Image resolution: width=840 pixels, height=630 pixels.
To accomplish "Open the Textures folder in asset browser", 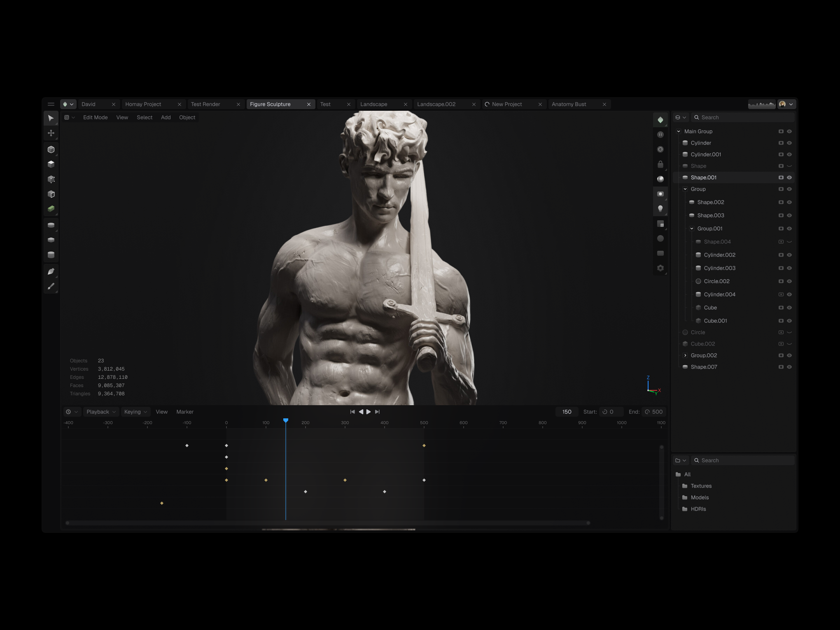I will click(701, 486).
